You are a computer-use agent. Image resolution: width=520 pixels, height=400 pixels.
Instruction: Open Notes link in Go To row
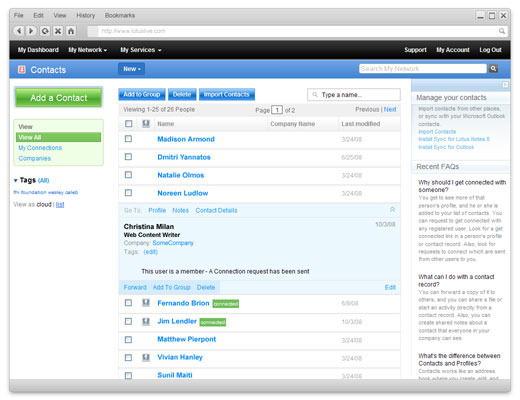point(180,210)
